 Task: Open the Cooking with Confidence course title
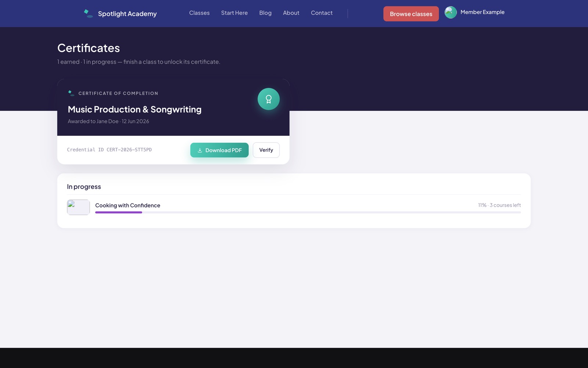point(128,205)
